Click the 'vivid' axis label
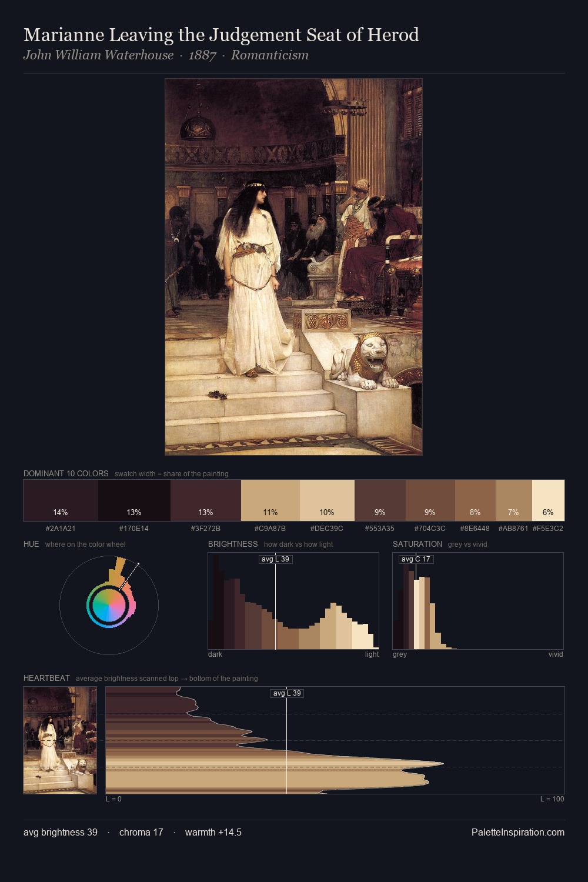 coord(556,654)
